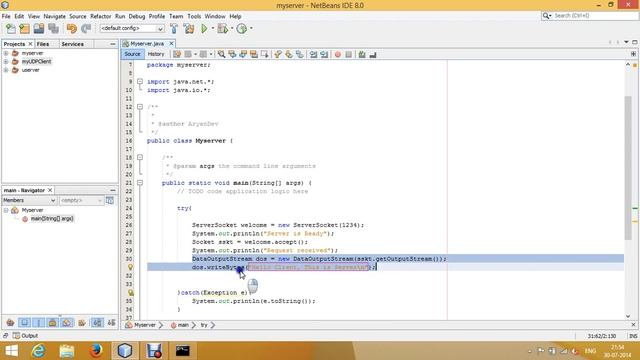Click the Stop Macro Recording icon
Viewport: 640px width, 360px height.
pos(349,54)
